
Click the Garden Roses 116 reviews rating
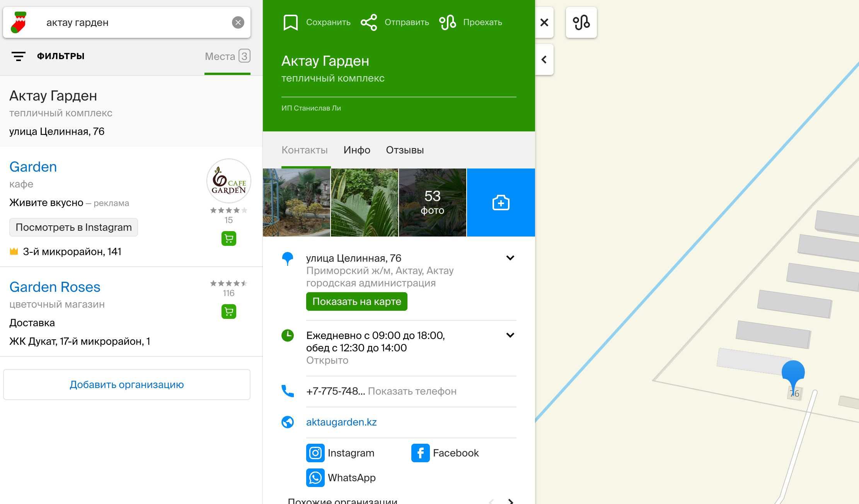(x=228, y=288)
